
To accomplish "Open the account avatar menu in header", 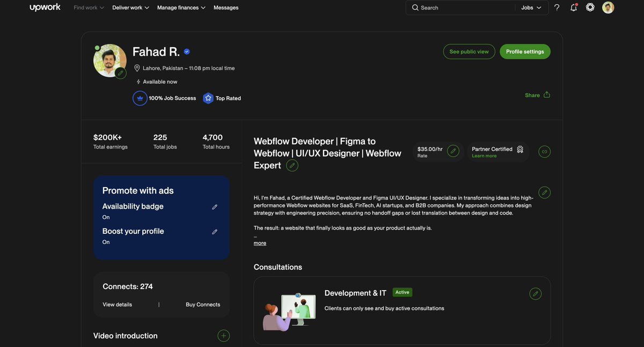I will [x=608, y=8].
